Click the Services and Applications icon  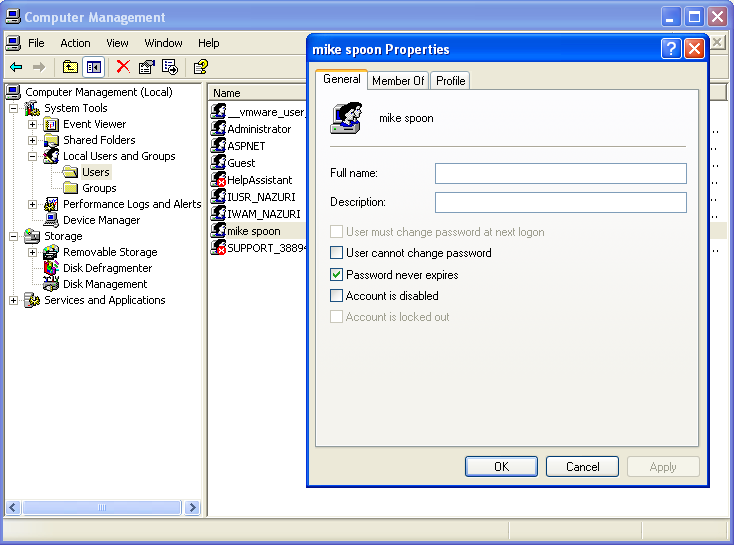[32, 300]
